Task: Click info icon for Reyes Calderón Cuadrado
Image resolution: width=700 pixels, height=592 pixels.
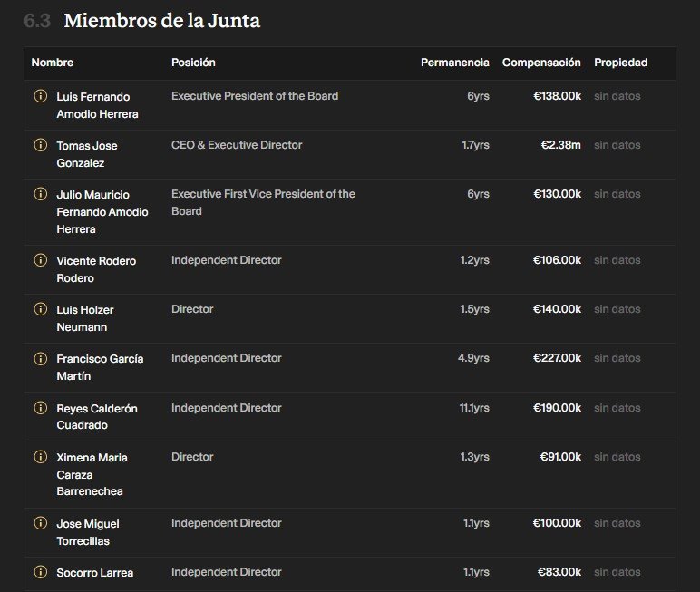Action: click(x=40, y=408)
